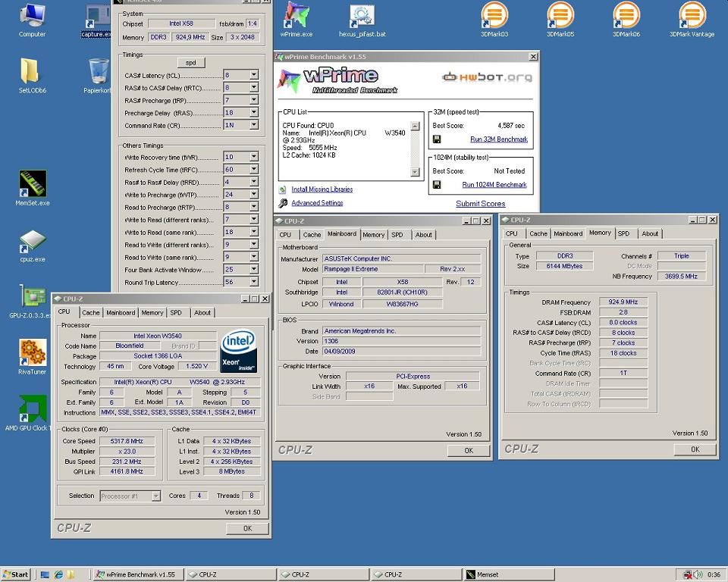Click the volume tray icon

698,574
